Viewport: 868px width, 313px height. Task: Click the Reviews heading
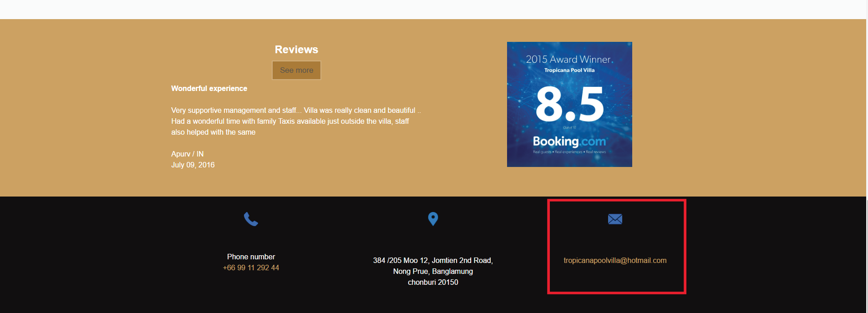pyautogui.click(x=296, y=50)
